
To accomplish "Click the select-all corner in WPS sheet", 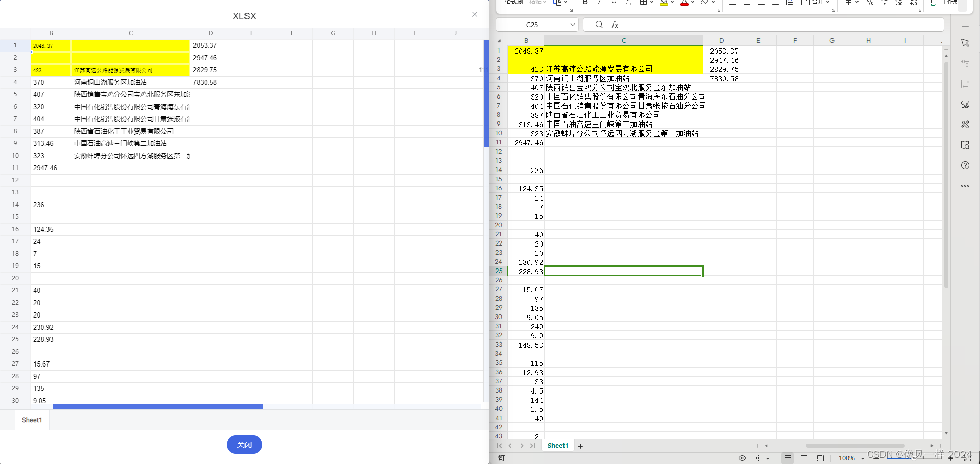I will [x=499, y=41].
